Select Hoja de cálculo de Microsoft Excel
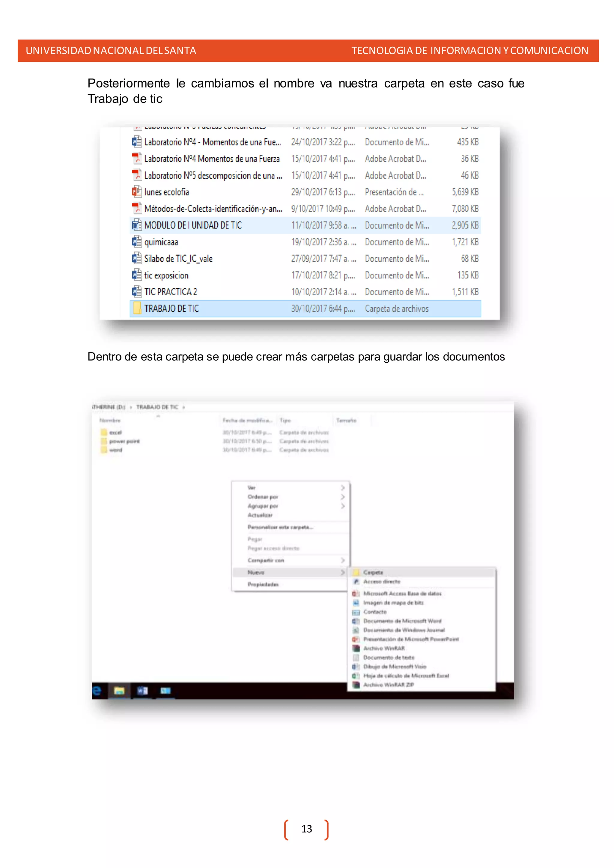The height and width of the screenshot is (868, 614). click(406, 676)
